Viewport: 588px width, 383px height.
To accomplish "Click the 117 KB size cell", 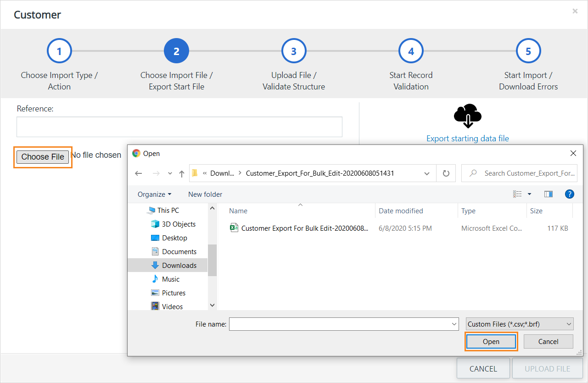I will (x=558, y=228).
